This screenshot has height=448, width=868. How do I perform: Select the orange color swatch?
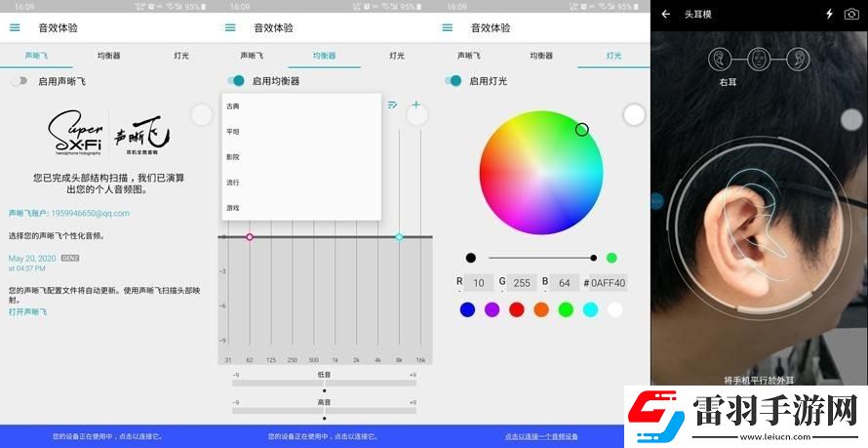tap(541, 309)
